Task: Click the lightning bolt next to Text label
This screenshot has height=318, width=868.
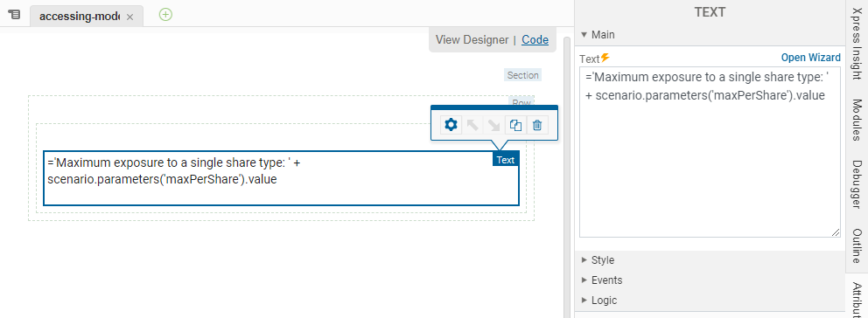Action: (605, 57)
